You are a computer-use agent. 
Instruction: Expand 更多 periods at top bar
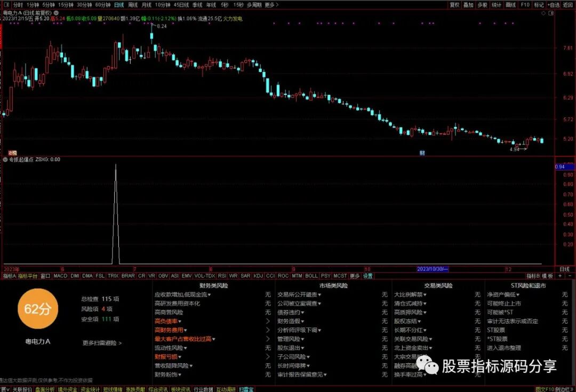(271, 5)
